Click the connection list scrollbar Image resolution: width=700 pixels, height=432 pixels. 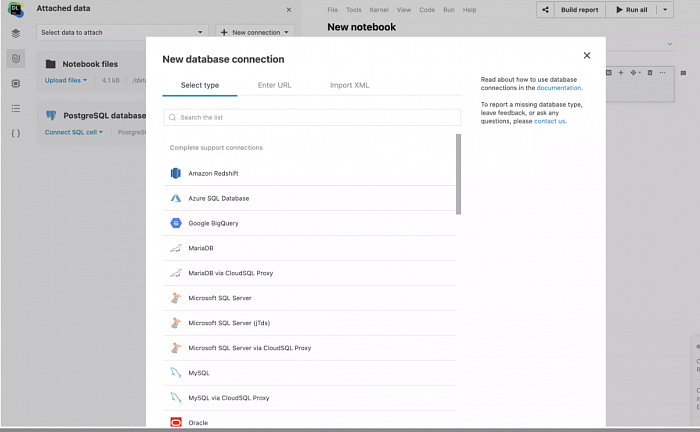pyautogui.click(x=458, y=174)
